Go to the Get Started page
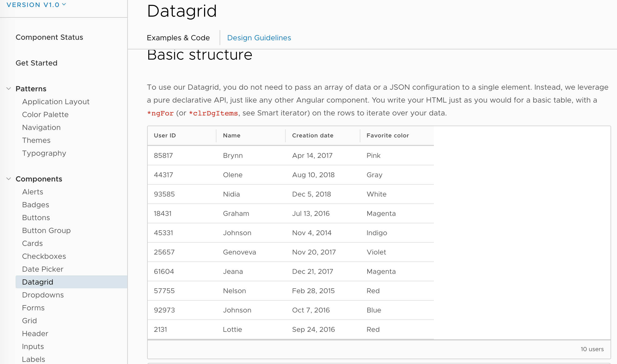 36,63
